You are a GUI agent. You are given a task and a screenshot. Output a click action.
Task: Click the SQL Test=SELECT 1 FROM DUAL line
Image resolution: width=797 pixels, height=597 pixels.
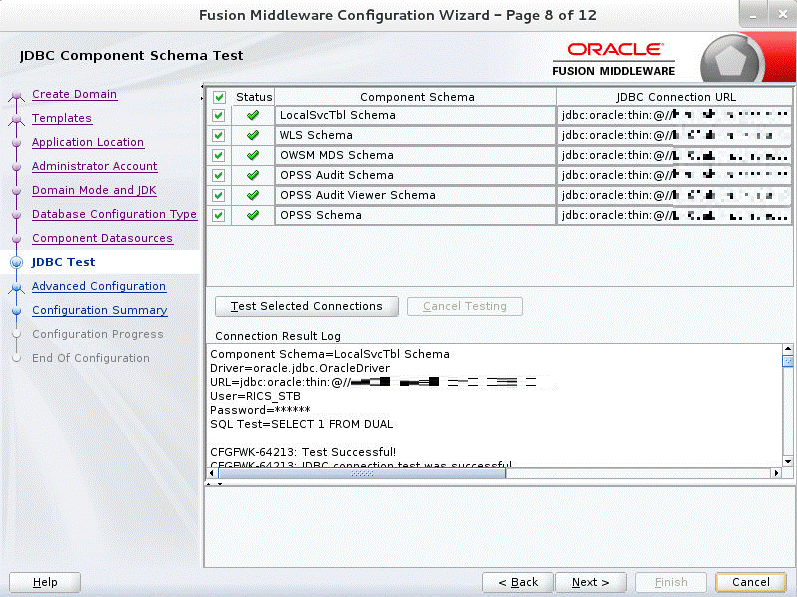301,424
